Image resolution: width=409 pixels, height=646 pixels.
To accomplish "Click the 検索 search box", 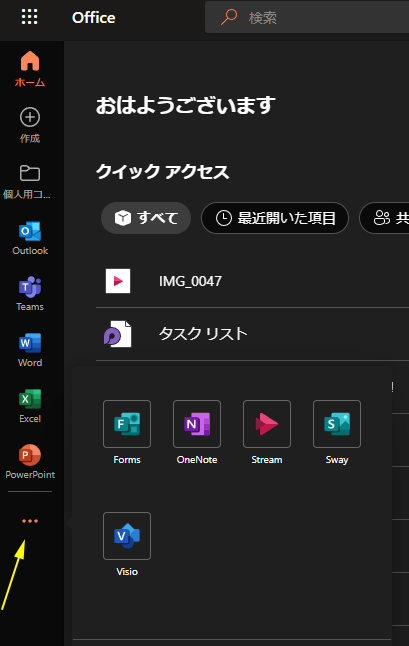I will click(x=307, y=17).
